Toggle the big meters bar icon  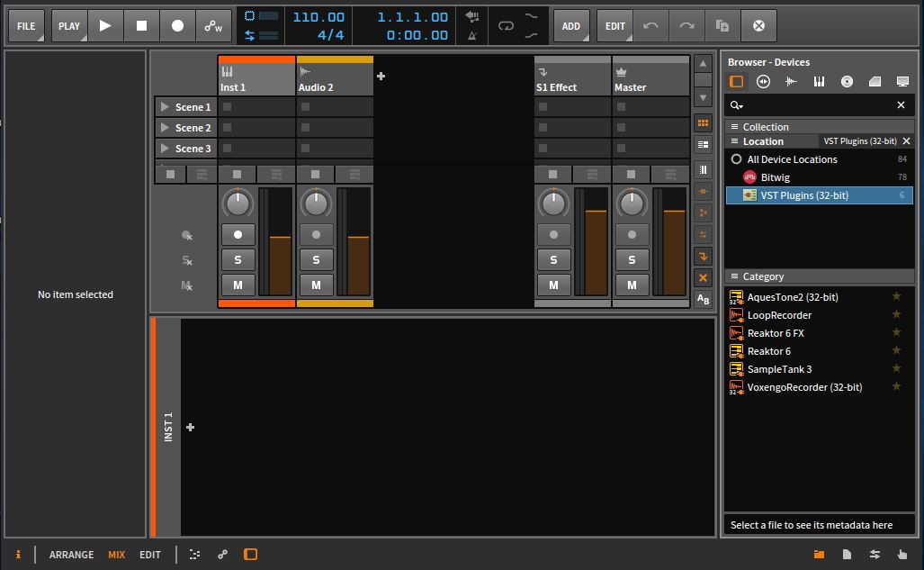tap(703, 170)
